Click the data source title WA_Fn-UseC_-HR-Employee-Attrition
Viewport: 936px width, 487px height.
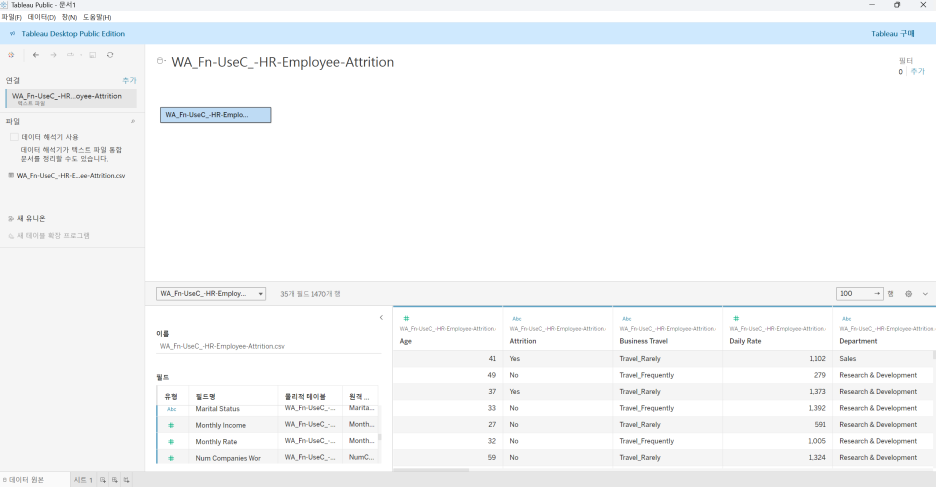click(282, 62)
